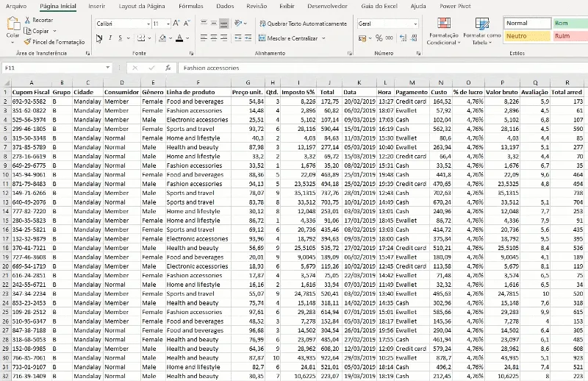Click the font color A button
This screenshot has width=588, height=381.
(179, 38)
